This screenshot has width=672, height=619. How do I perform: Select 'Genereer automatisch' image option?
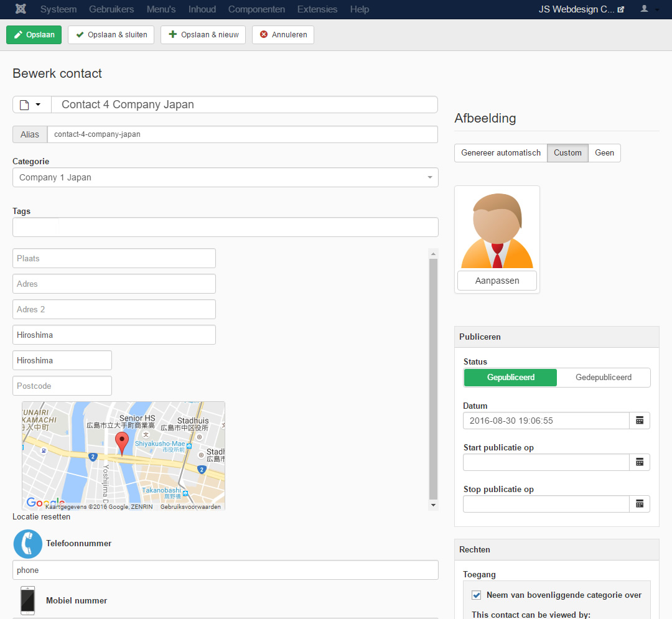click(x=500, y=153)
